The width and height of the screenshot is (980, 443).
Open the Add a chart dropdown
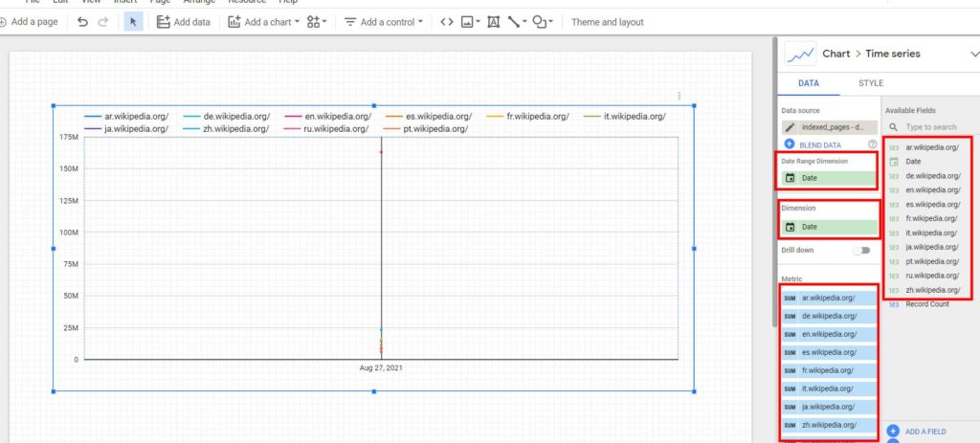point(263,22)
